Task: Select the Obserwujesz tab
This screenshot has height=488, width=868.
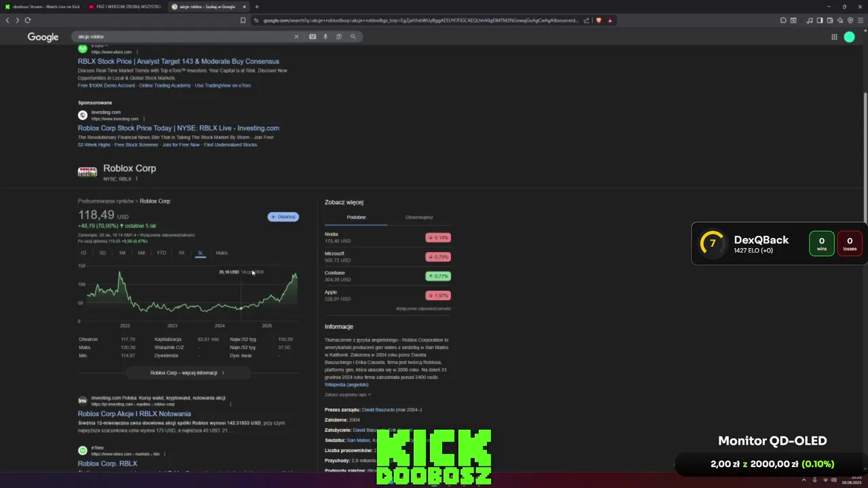Action: (x=419, y=218)
